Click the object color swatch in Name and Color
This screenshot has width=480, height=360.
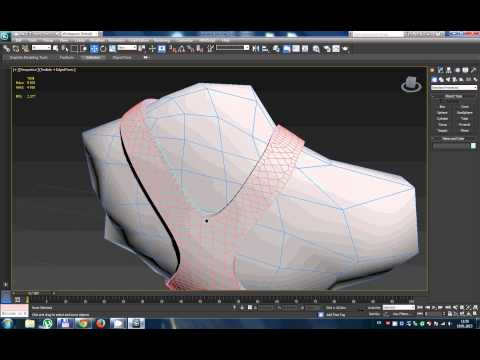(473, 146)
